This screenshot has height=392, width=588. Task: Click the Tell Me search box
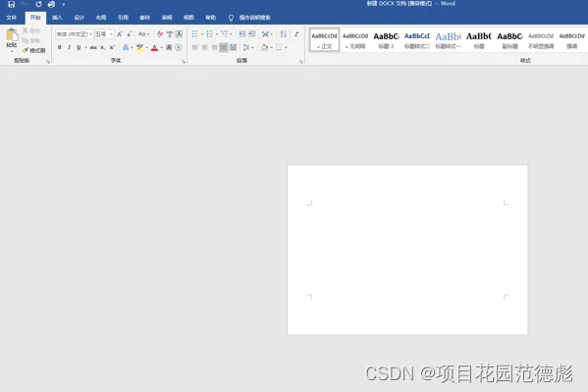coord(250,18)
